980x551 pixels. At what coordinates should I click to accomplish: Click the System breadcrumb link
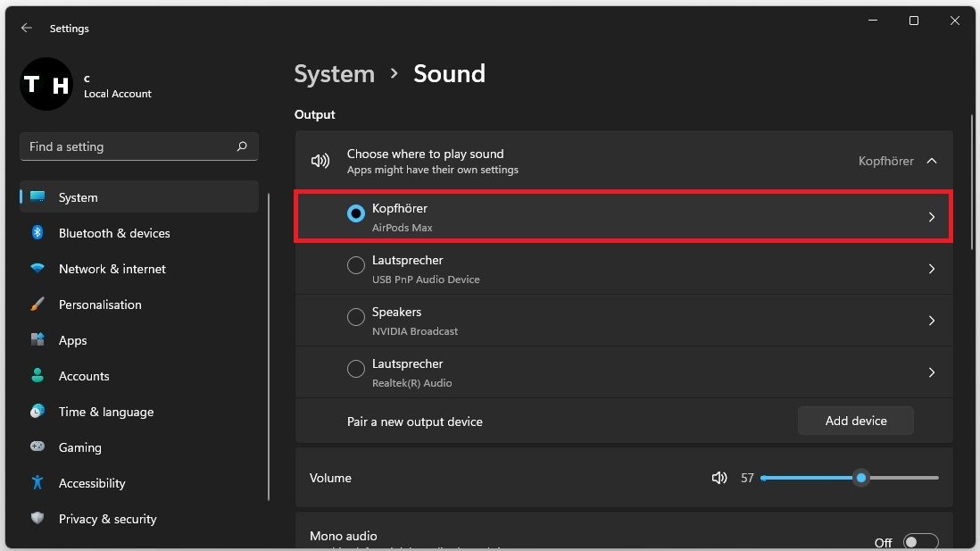(335, 73)
